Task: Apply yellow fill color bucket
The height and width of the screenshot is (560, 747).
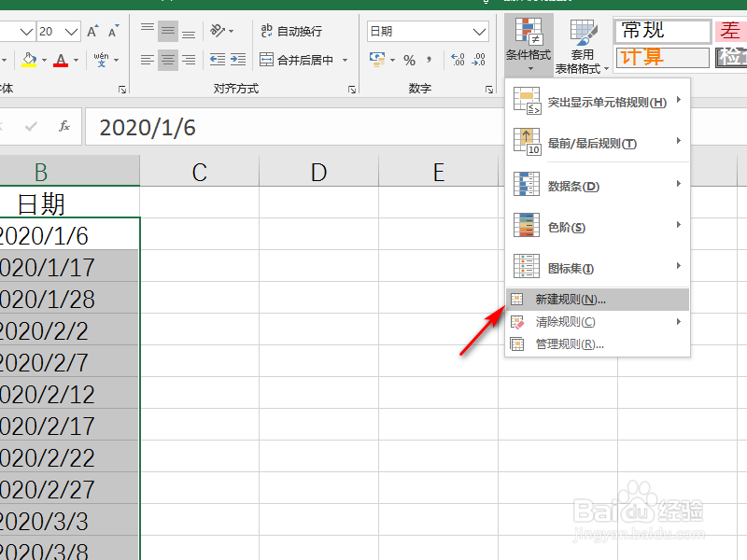Action: click(x=29, y=60)
